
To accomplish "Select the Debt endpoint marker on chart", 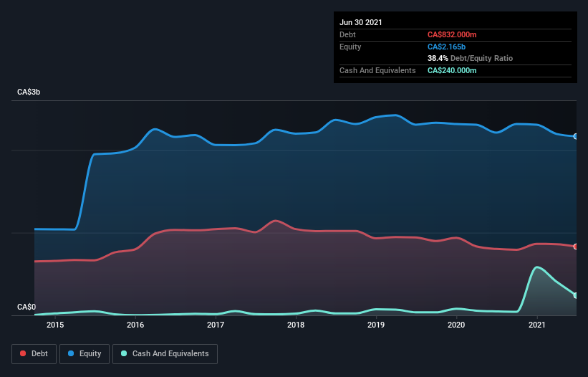I will 576,247.
